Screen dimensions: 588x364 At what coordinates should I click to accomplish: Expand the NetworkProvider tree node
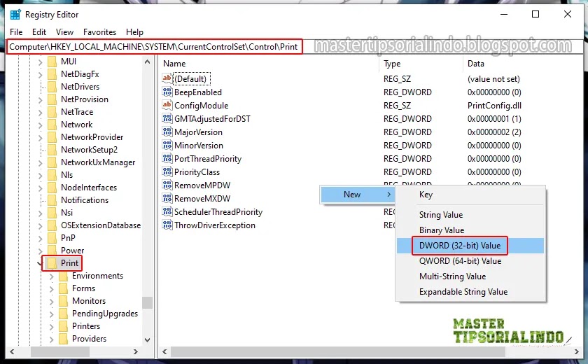(x=40, y=138)
